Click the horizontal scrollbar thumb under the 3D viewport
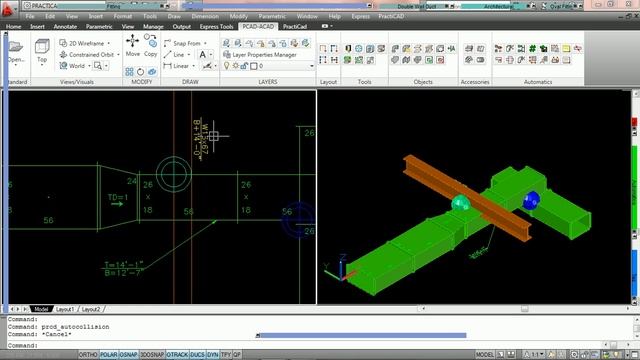This screenshot has width=640, height=360. pyautogui.click(x=525, y=309)
